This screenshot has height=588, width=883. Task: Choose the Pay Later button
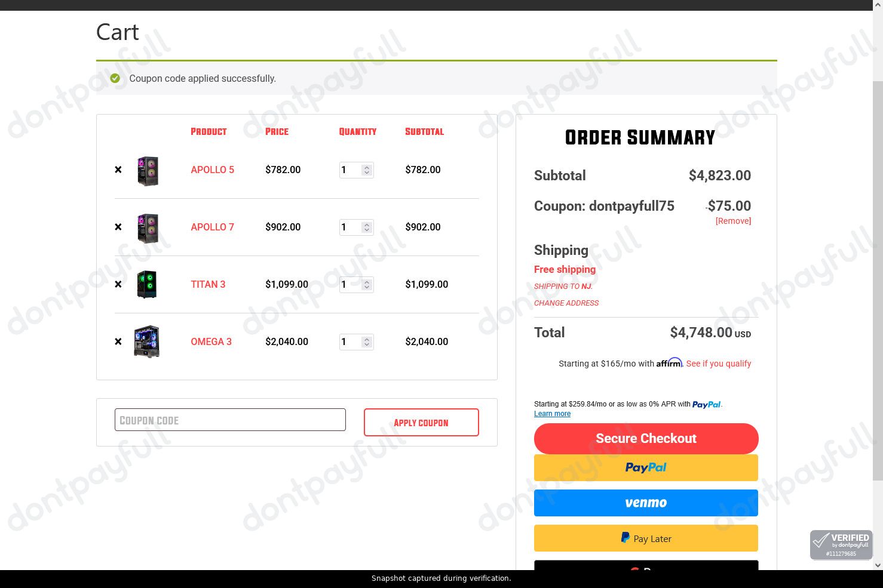coord(646,538)
